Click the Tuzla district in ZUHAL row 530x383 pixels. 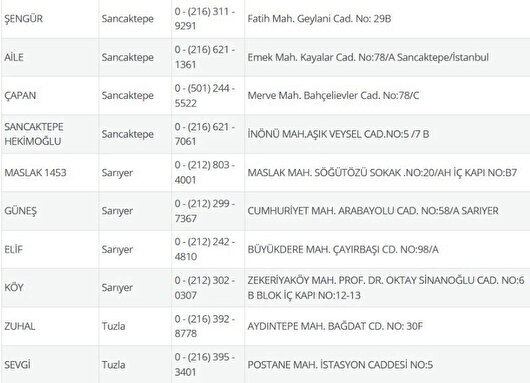(114, 326)
